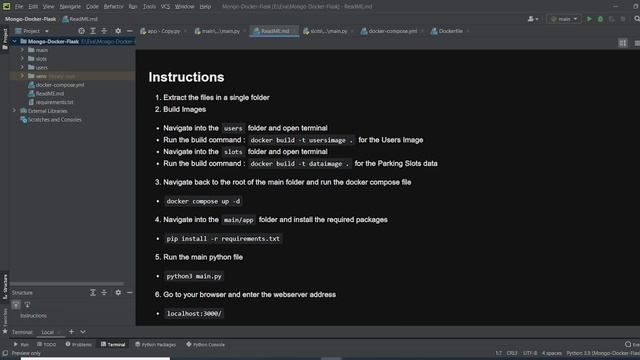Open the Project panel settings gear
Viewport: 640px width, 360px height.
(118, 31)
